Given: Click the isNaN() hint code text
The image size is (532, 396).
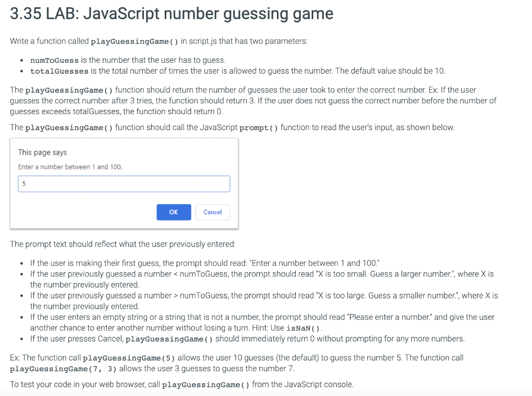Looking at the screenshot, I should tap(303, 328).
